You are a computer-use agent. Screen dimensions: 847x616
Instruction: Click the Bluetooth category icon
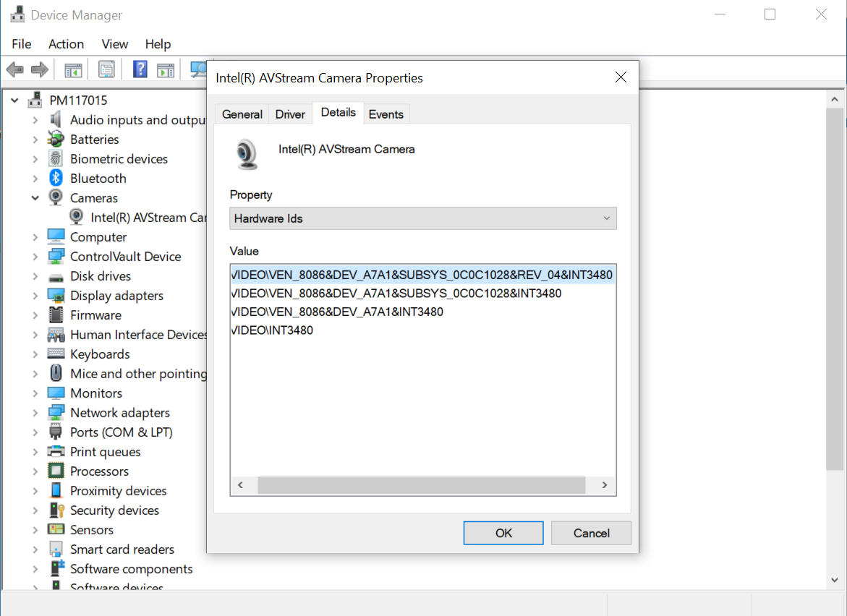(56, 179)
